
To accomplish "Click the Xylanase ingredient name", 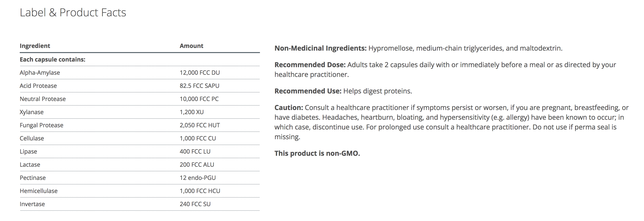I will point(31,112).
